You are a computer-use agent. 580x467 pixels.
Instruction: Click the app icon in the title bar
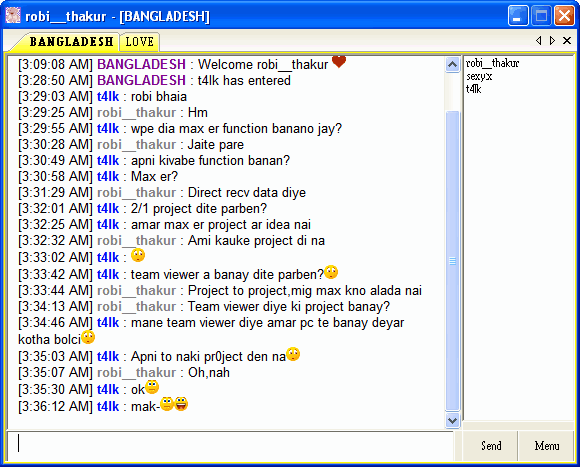coord(13,16)
